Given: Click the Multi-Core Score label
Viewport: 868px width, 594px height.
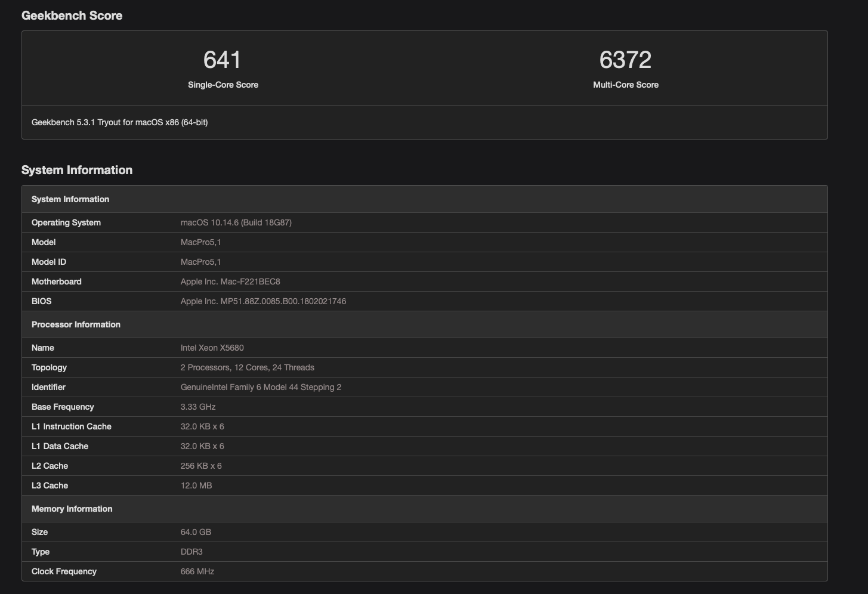Looking at the screenshot, I should (x=626, y=85).
